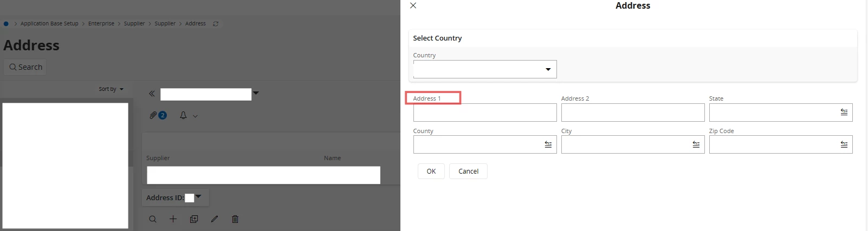Click the add new address plus icon
The height and width of the screenshot is (231, 868).
coord(173,219)
